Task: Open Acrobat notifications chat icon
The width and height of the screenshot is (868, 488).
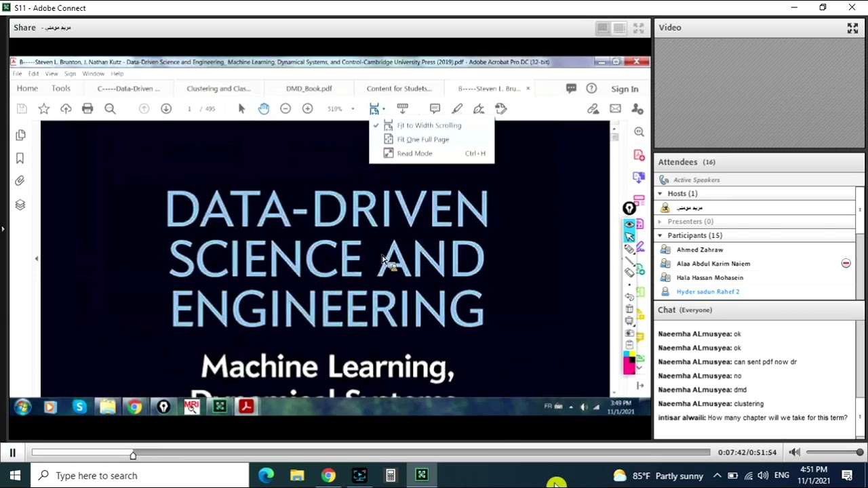Action: 571,89
